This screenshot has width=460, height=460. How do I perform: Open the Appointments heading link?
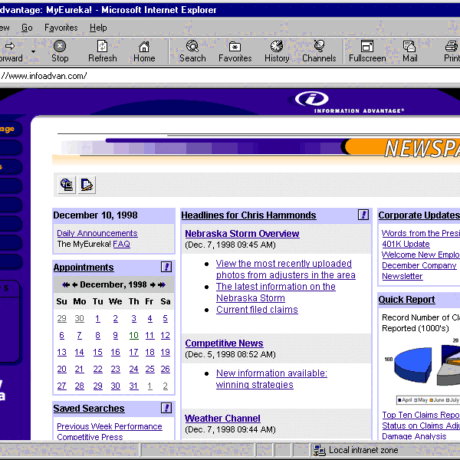pyautogui.click(x=84, y=267)
